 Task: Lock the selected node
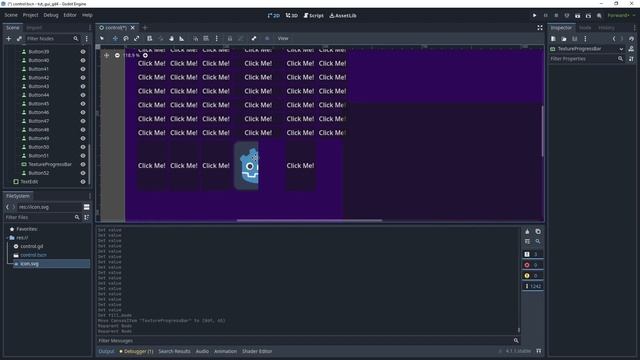(x=230, y=38)
